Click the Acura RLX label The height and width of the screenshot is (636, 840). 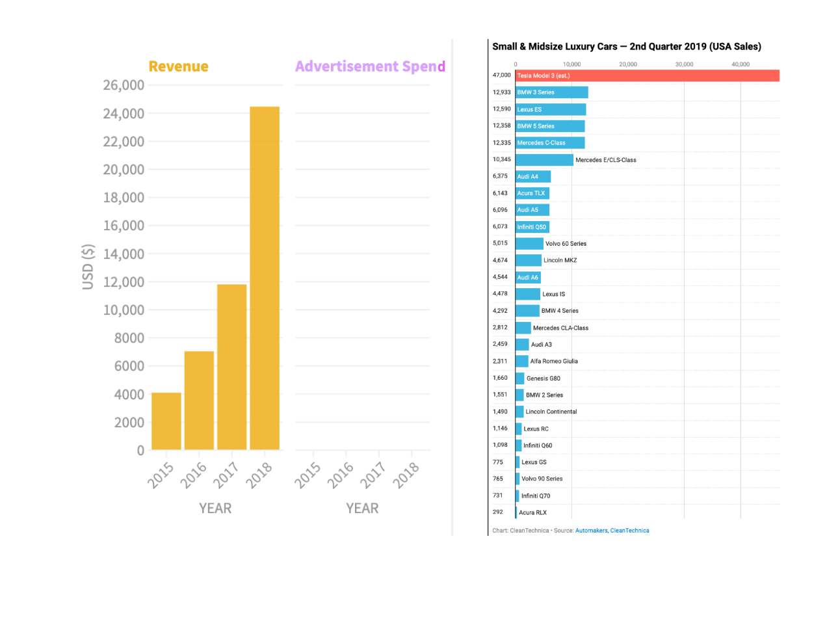coord(532,512)
